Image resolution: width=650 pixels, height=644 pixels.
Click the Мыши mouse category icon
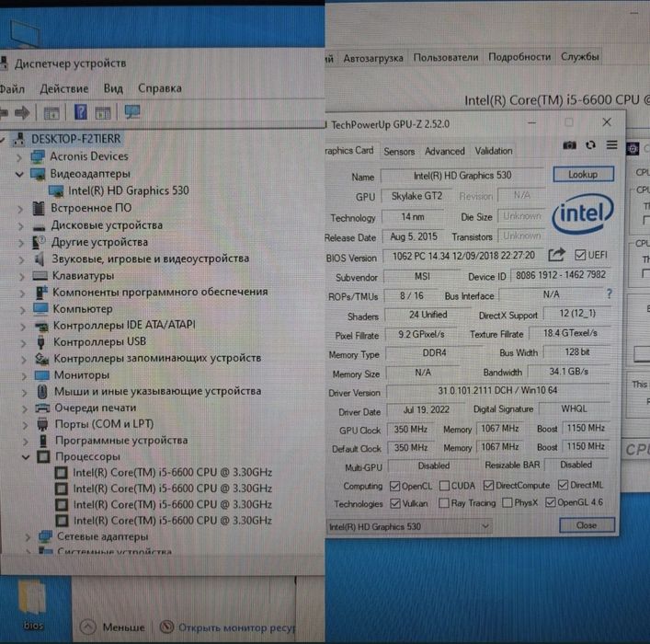point(42,391)
